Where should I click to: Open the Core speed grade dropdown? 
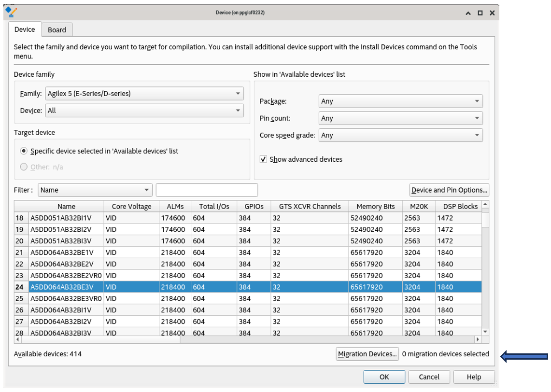[x=400, y=135]
